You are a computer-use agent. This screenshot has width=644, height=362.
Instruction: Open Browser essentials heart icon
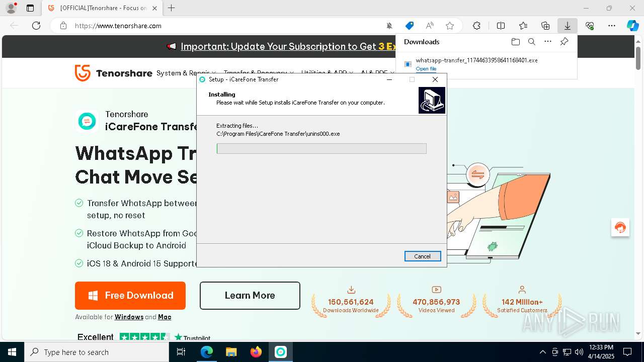point(590,26)
